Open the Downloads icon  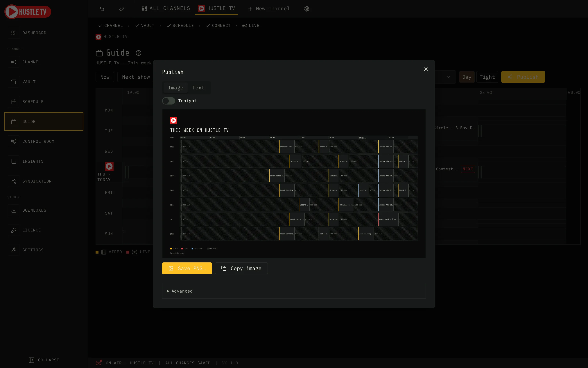point(14,210)
